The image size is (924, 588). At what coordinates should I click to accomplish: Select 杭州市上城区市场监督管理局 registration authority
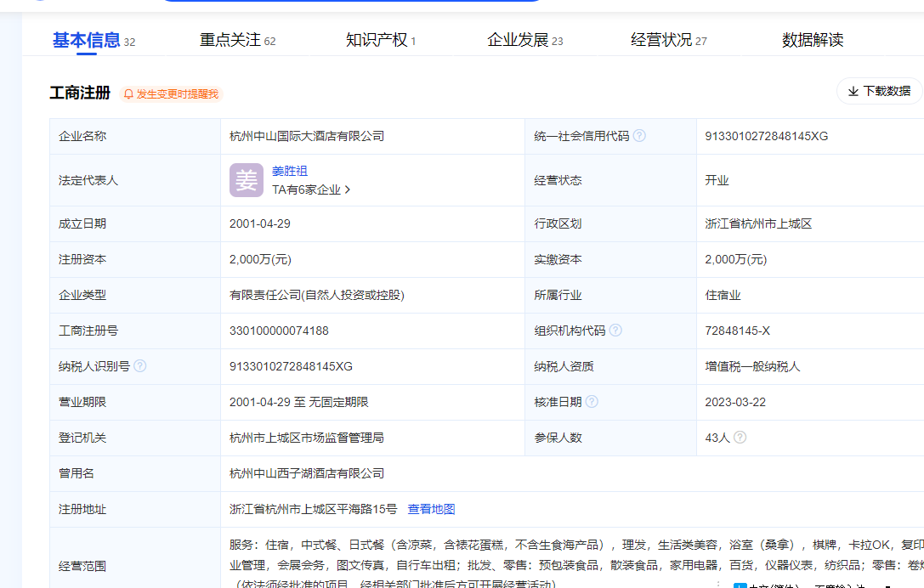[x=306, y=438]
